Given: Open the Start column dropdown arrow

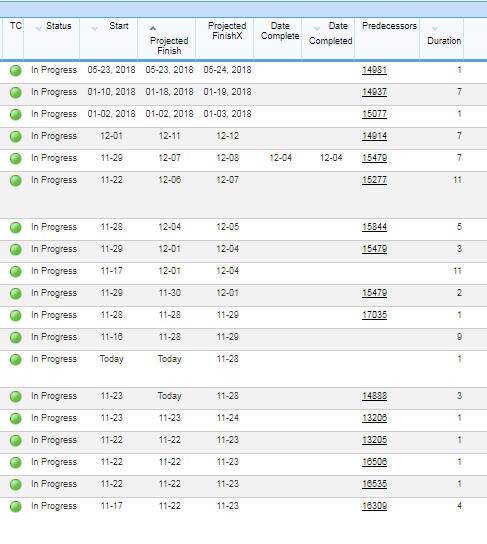Looking at the screenshot, I should (x=95, y=29).
